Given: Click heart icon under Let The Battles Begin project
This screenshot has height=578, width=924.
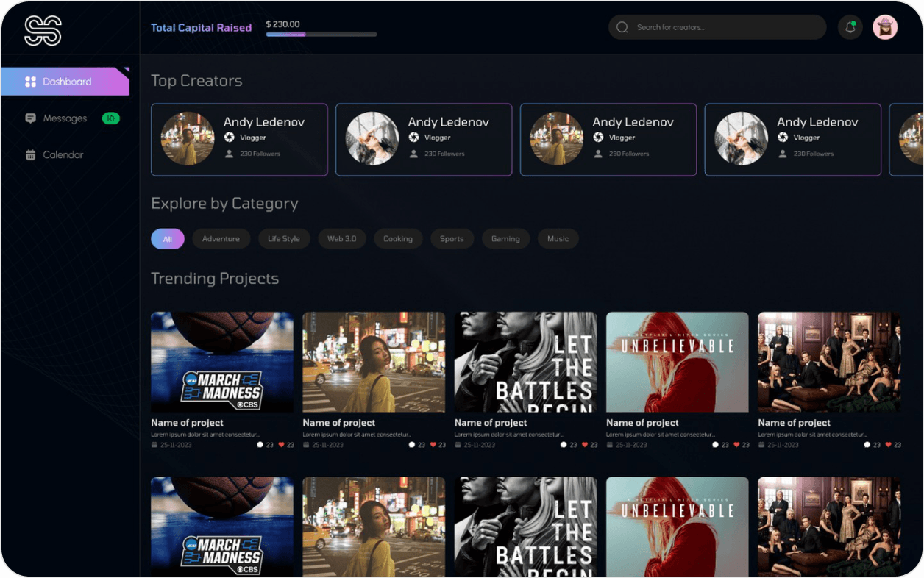Looking at the screenshot, I should [x=585, y=445].
